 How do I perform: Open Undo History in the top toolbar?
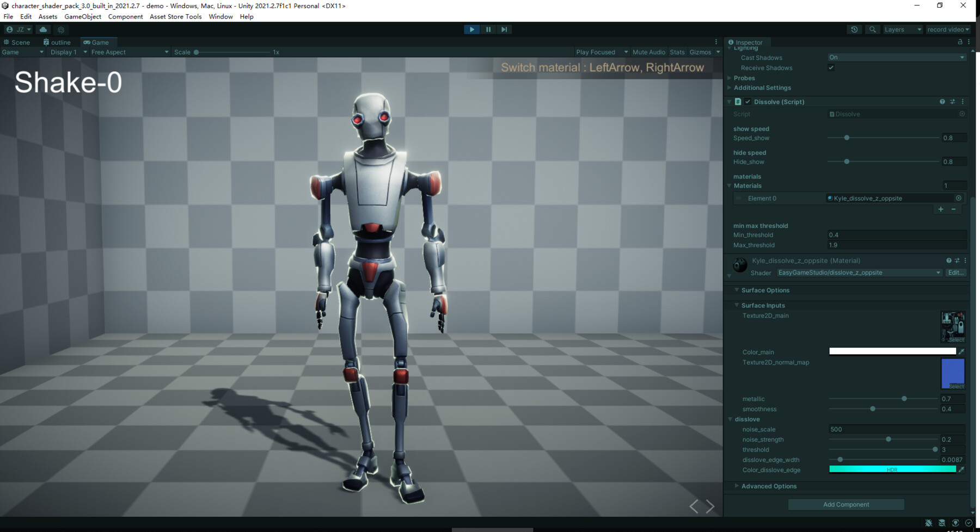tap(854, 29)
